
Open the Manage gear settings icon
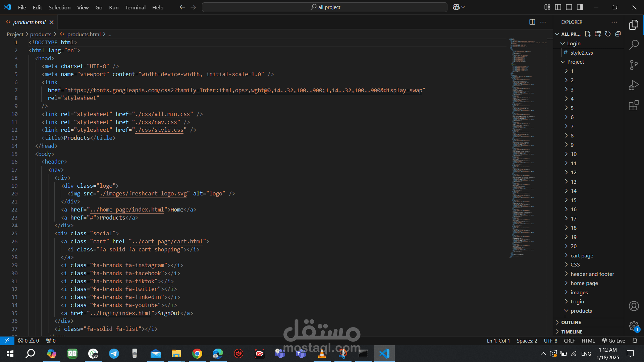(x=634, y=326)
